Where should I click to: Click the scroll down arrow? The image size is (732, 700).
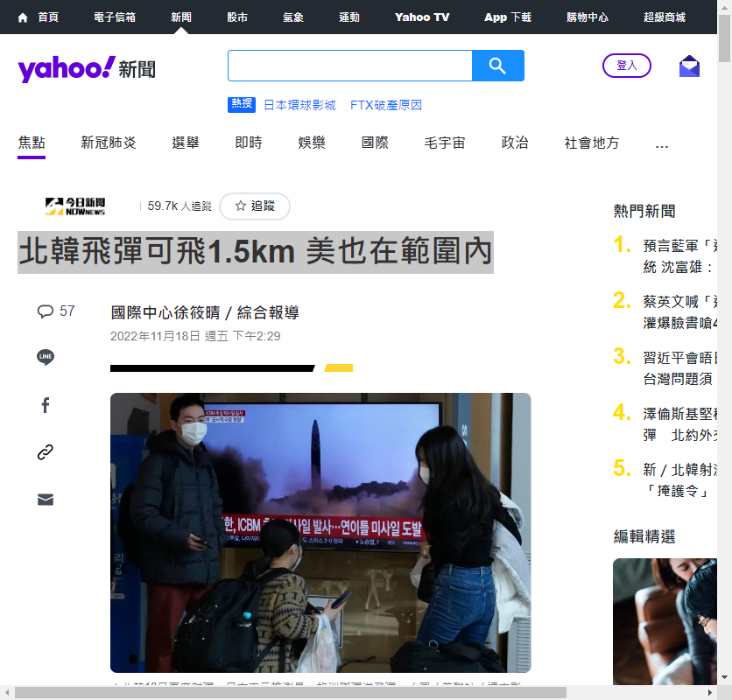coord(724,677)
